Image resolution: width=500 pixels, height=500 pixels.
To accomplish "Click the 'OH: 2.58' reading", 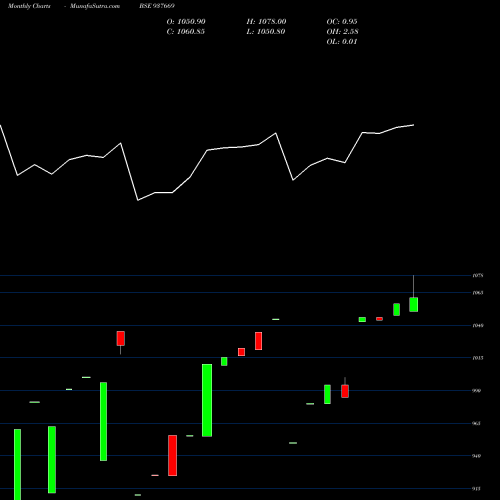I will pos(342,32).
